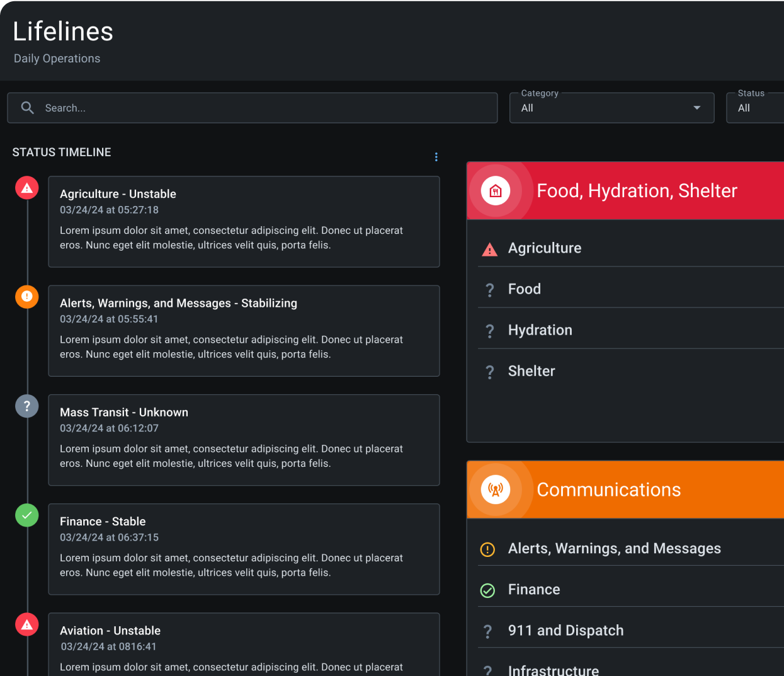Click the Finance green check status icon
The image size is (784, 676).
(487, 590)
